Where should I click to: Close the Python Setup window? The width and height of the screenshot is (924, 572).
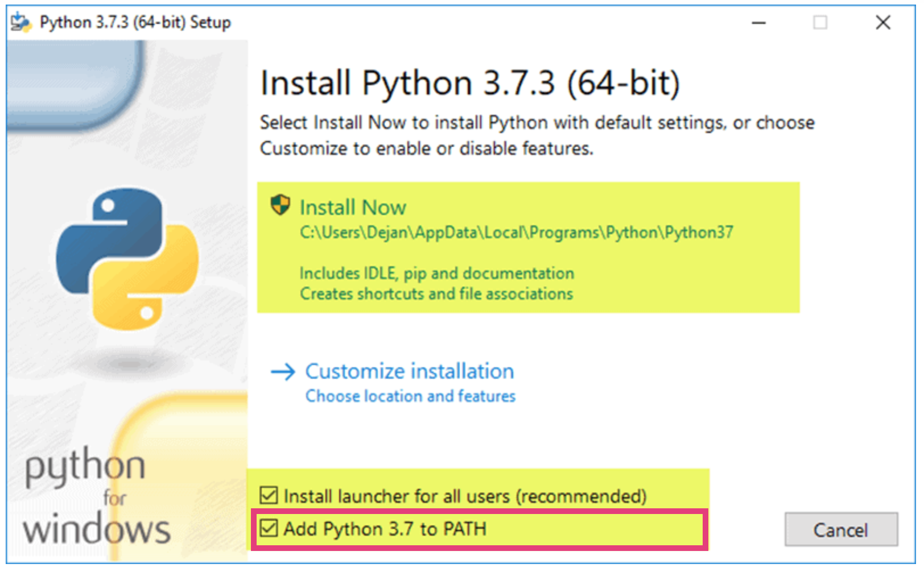(x=882, y=23)
